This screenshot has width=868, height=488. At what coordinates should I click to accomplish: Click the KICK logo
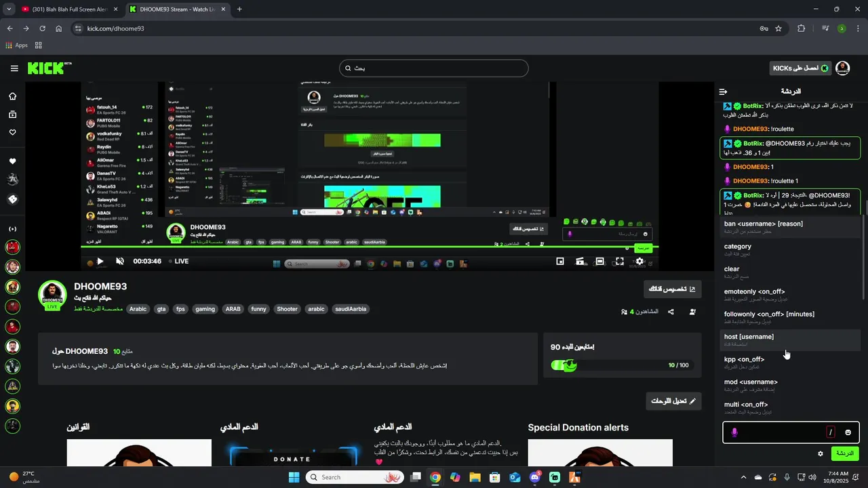pos(49,68)
